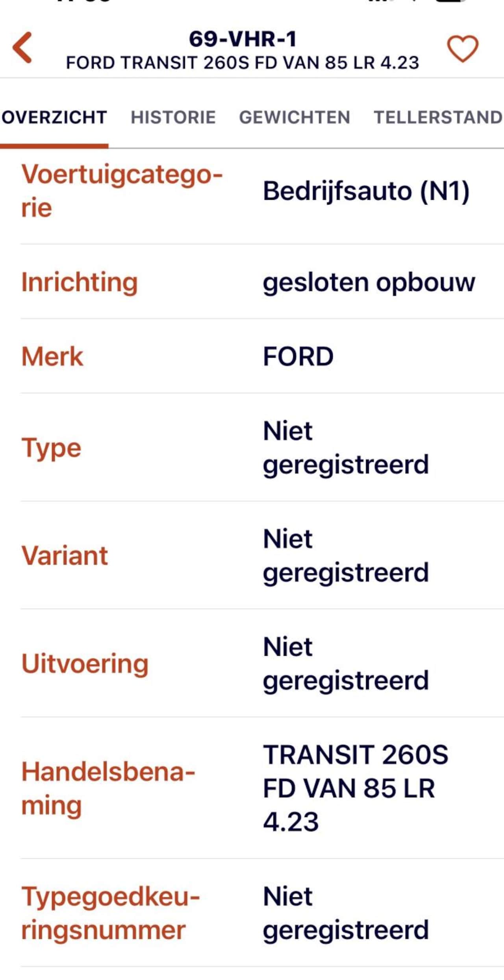
Task: Open the Gewichten tab
Action: coord(295,117)
